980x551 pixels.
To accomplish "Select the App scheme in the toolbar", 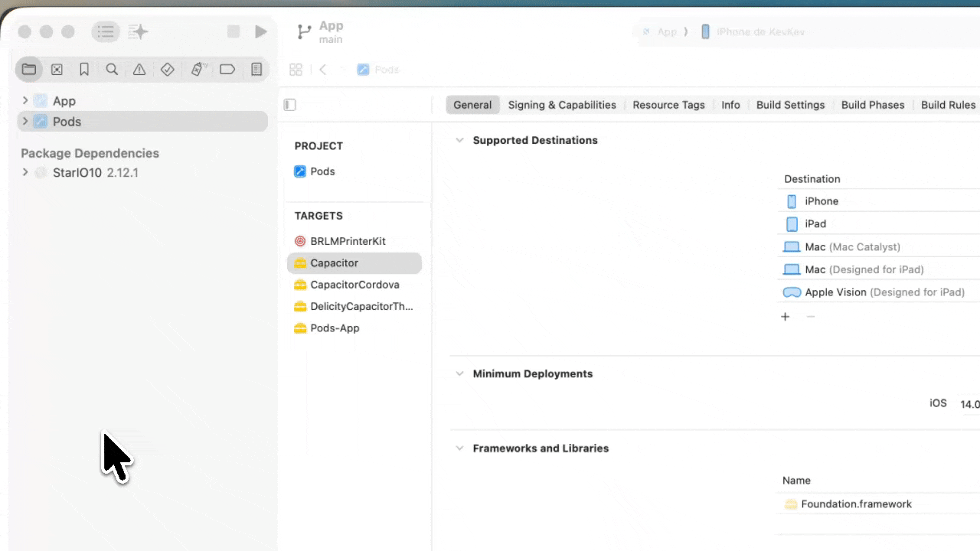I will tap(660, 32).
